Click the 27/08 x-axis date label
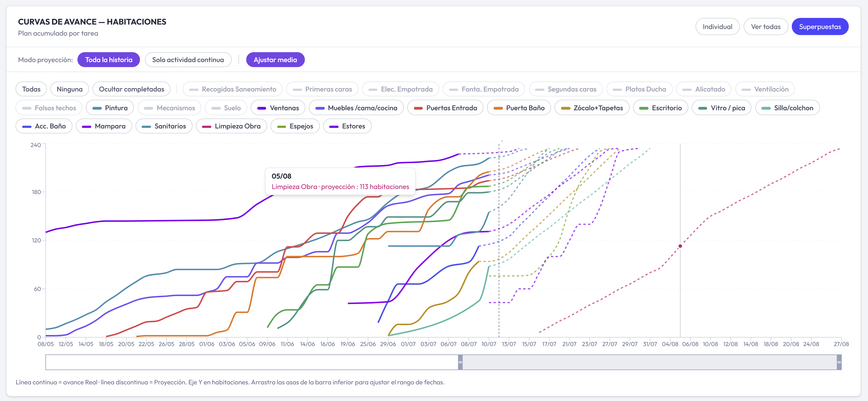868x401 pixels. pyautogui.click(x=841, y=344)
